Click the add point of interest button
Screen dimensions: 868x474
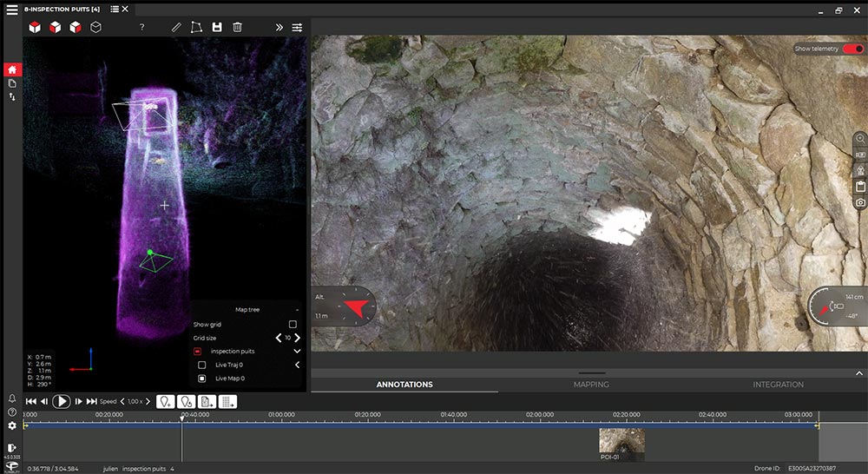point(165,401)
